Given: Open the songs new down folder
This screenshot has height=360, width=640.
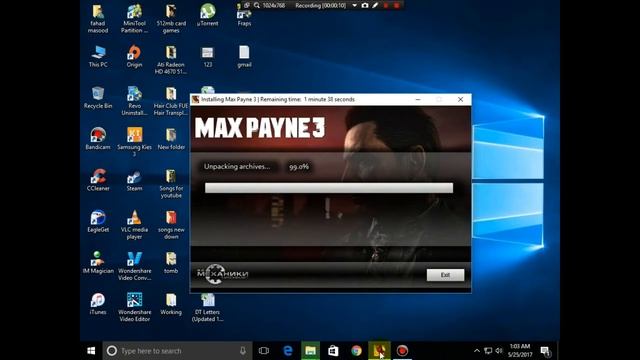Looking at the screenshot, I should [171, 224].
